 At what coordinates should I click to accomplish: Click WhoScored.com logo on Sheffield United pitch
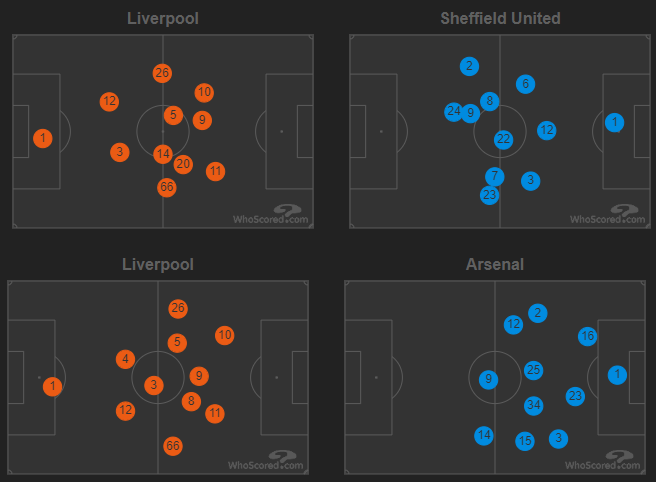(x=608, y=214)
